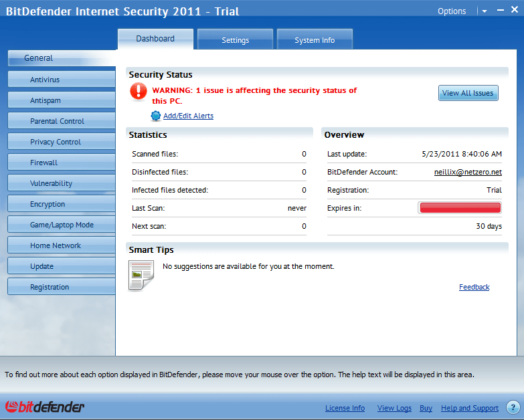
Task: Click the 'Infected files detected:' label
Action: coord(170,190)
